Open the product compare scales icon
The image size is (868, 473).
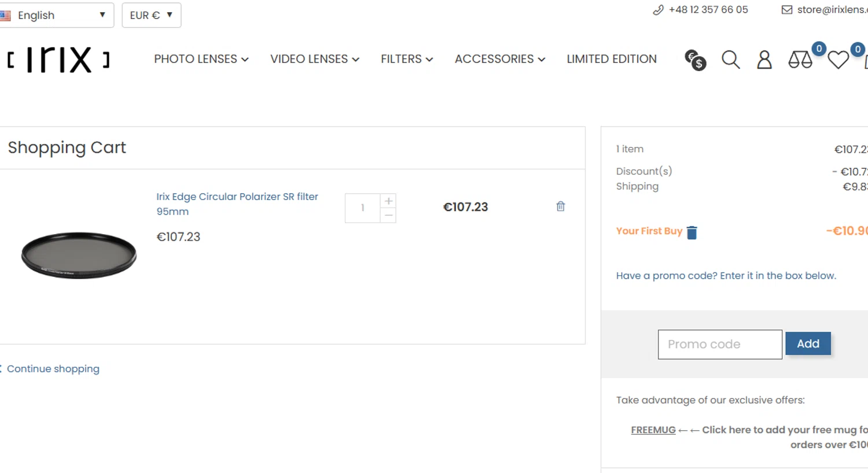(x=800, y=60)
